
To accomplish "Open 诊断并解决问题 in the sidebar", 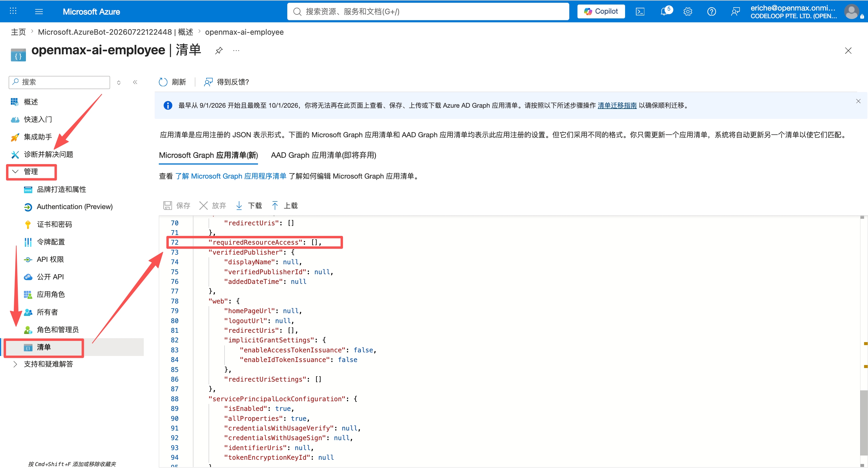I will [48, 154].
